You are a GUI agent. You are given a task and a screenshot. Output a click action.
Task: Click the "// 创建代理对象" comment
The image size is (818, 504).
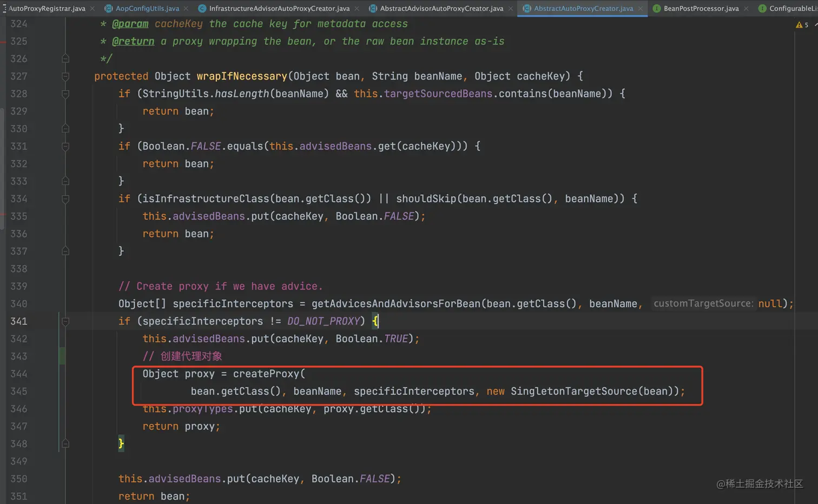click(182, 356)
